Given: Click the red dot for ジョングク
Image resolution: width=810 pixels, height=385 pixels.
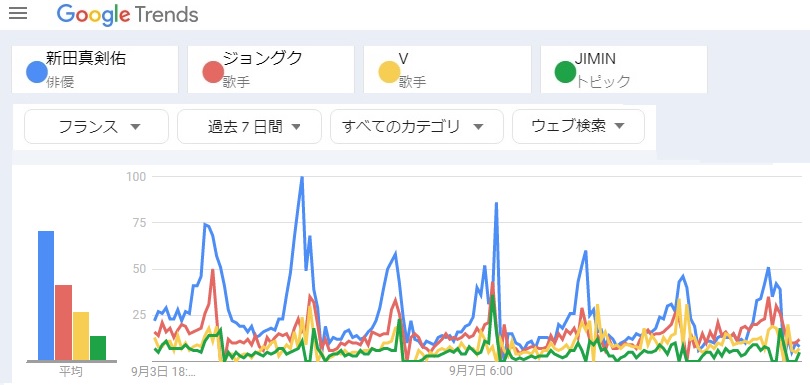Looking at the screenshot, I should [213, 72].
